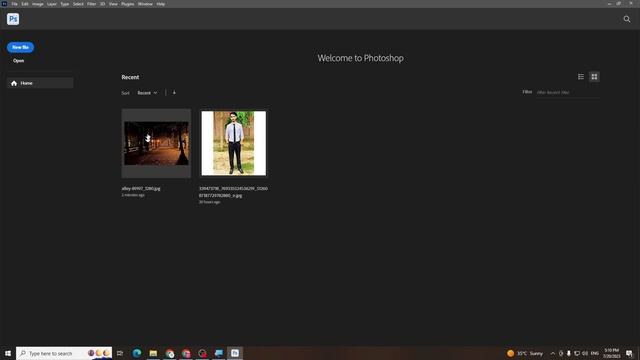Select Home in the sidebar
The width and height of the screenshot is (640, 360).
tap(40, 83)
